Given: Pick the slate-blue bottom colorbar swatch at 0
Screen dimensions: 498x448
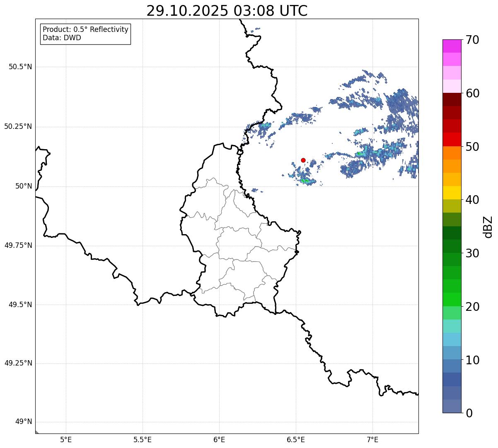Looking at the screenshot, I should pyautogui.click(x=452, y=406).
